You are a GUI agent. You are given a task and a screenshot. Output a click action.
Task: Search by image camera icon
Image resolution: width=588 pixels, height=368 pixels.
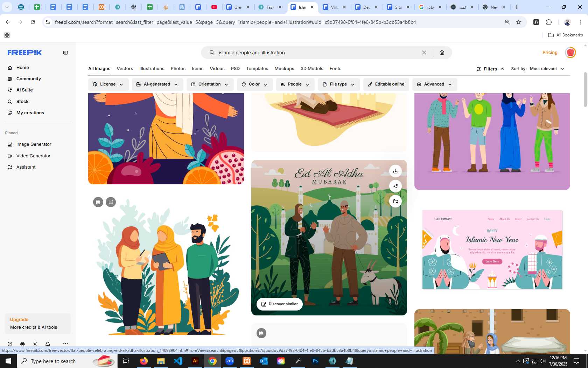(x=442, y=53)
